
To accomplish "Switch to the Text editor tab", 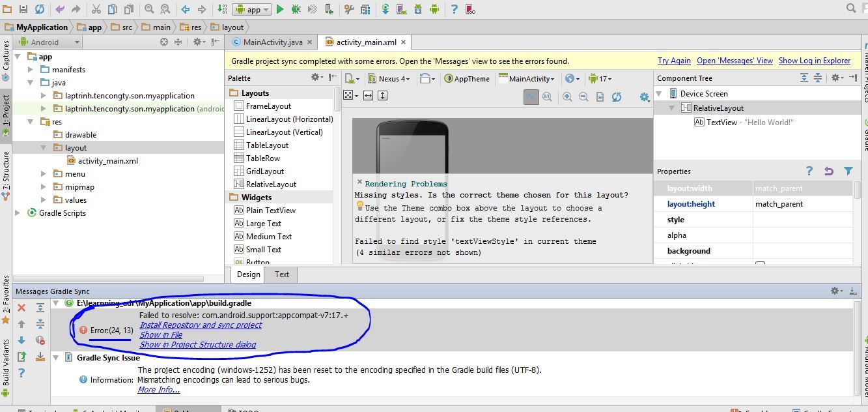I will tap(281, 274).
